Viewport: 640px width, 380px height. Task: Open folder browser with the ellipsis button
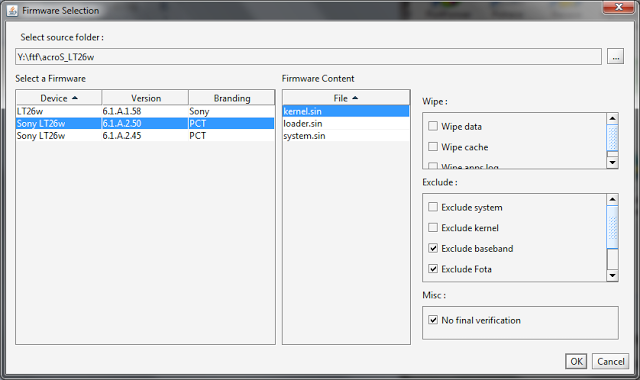click(x=615, y=56)
